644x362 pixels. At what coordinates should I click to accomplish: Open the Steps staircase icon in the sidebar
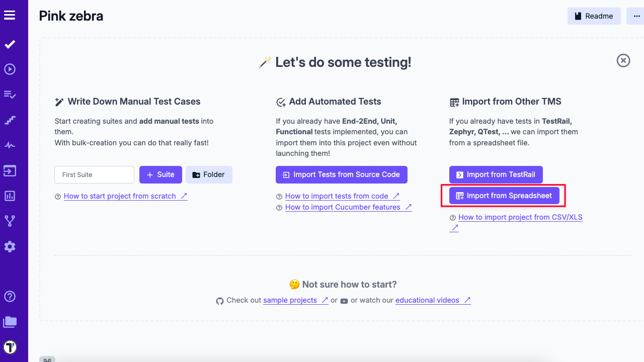(10, 120)
